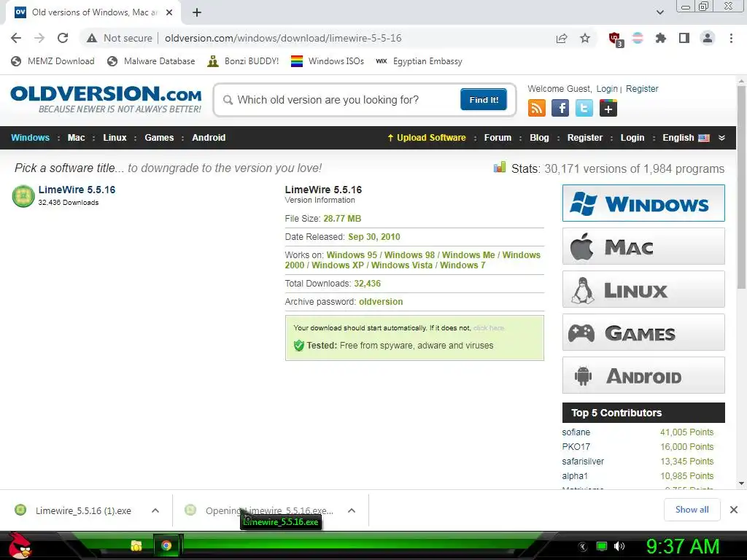The height and width of the screenshot is (560, 747).
Task: Open the Linux category banner
Action: (x=643, y=289)
